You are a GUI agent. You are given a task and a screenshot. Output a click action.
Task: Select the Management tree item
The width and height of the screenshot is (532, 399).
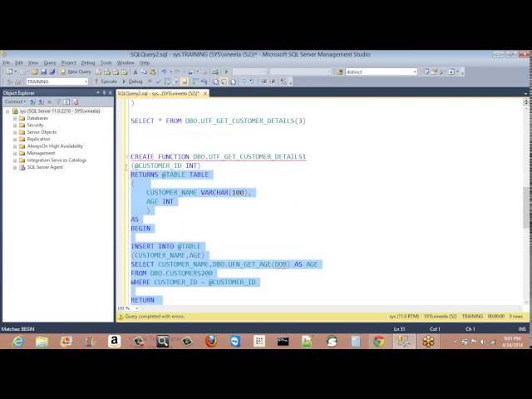pos(41,153)
